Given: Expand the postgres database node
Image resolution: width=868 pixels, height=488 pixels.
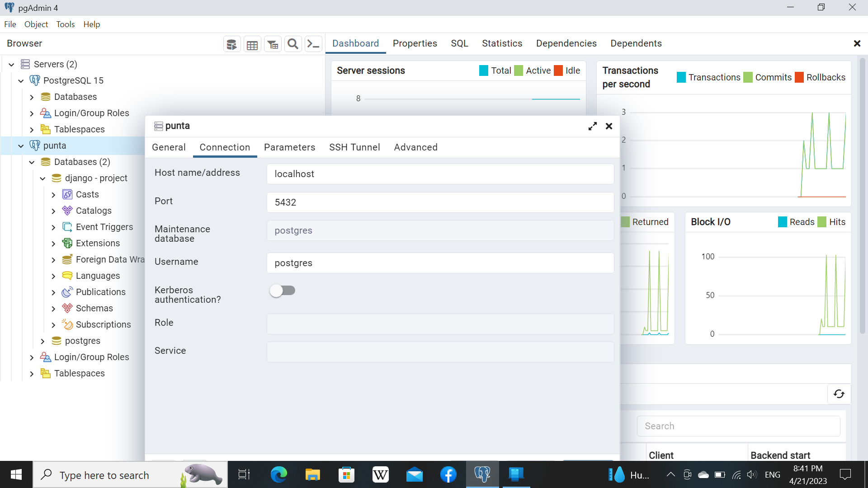Looking at the screenshot, I should point(42,341).
